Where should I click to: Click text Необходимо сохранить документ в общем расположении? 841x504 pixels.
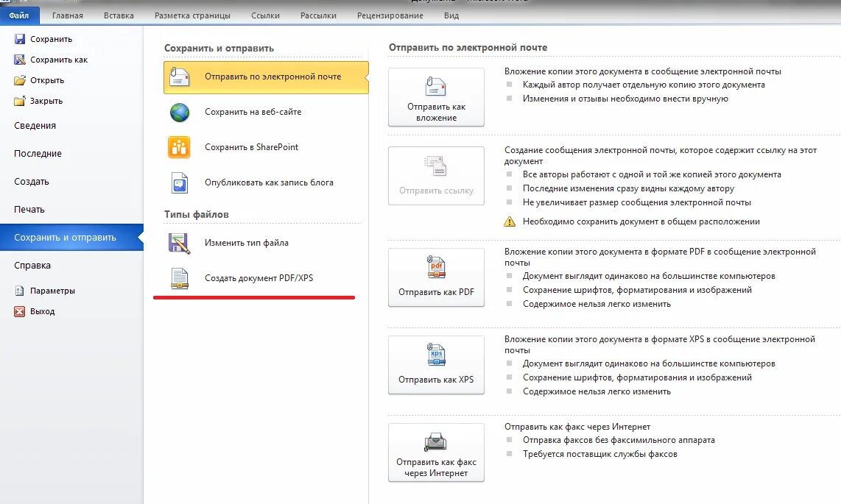pos(641,221)
